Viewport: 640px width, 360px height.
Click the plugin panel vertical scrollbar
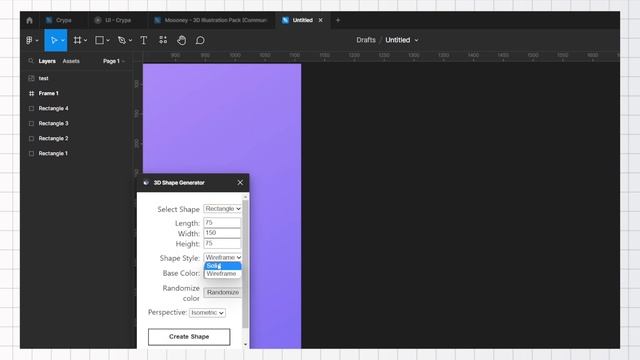click(x=245, y=264)
